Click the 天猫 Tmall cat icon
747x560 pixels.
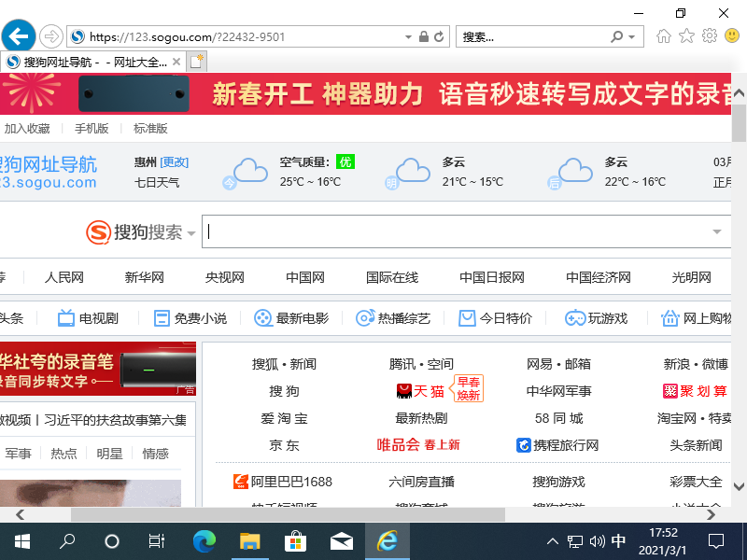point(405,390)
